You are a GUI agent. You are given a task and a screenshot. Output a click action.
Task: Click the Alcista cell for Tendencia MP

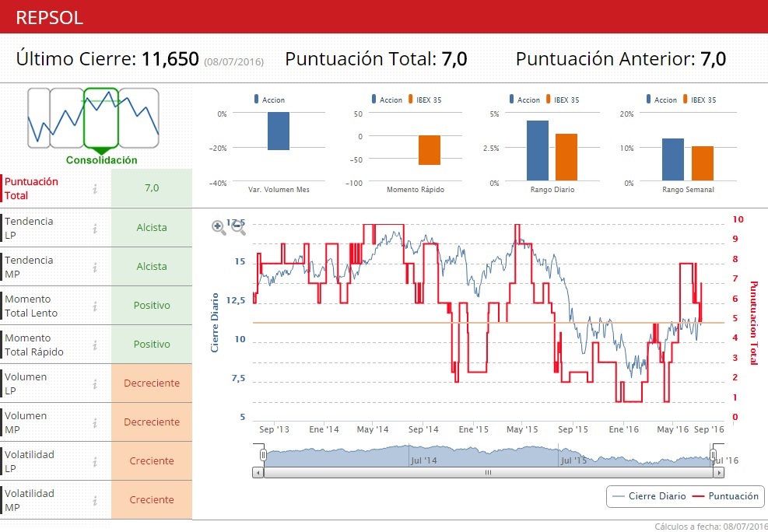(x=152, y=267)
